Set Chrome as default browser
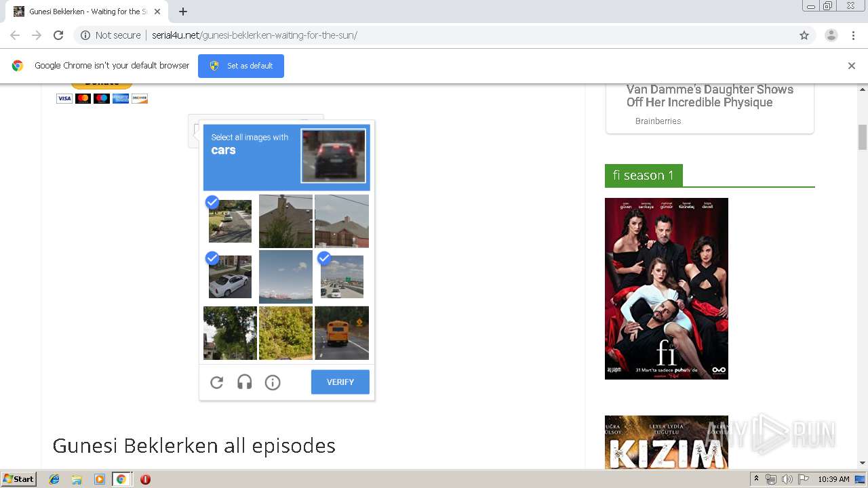 click(241, 66)
